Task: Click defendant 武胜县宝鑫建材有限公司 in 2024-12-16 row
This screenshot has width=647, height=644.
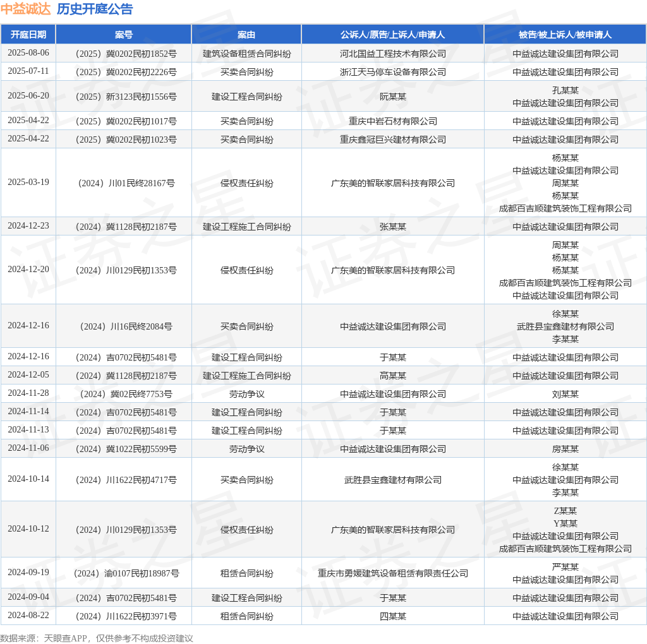Action: pyautogui.click(x=565, y=326)
